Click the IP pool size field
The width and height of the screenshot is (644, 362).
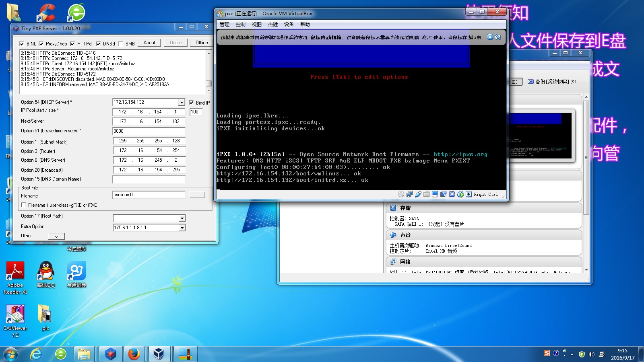coord(196,112)
